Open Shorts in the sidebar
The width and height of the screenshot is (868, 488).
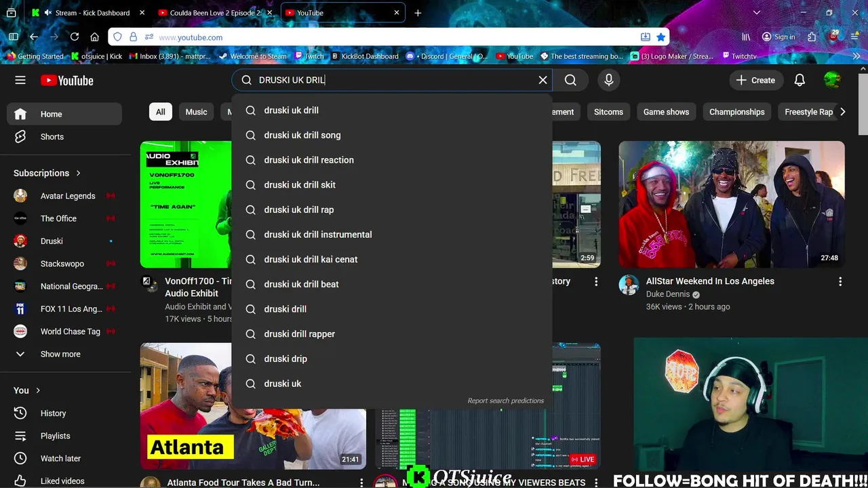(x=64, y=137)
